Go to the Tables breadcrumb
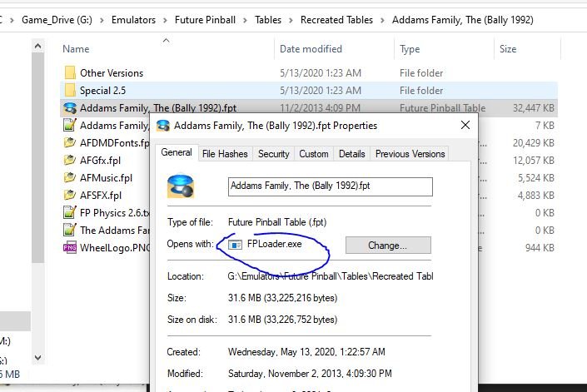 tap(268, 20)
